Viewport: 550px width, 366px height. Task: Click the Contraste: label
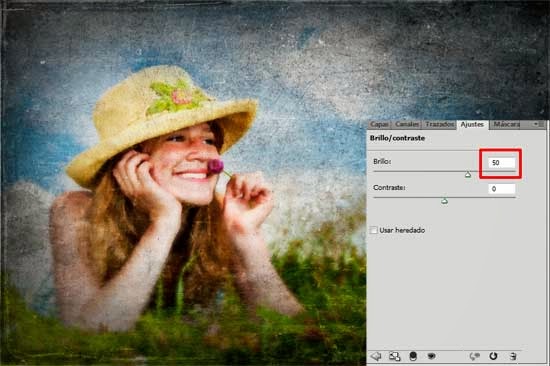click(x=389, y=188)
